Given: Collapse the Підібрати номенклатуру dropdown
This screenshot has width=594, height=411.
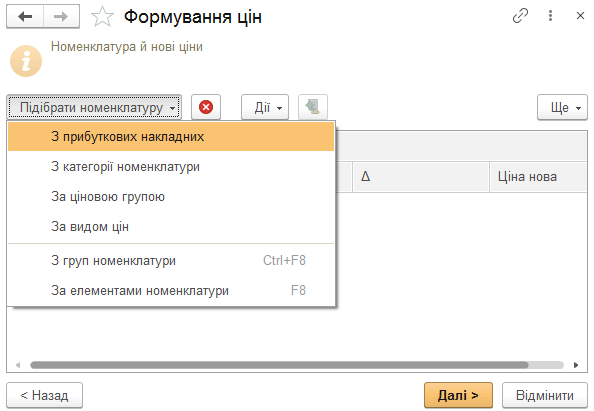Looking at the screenshot, I should click(x=94, y=107).
